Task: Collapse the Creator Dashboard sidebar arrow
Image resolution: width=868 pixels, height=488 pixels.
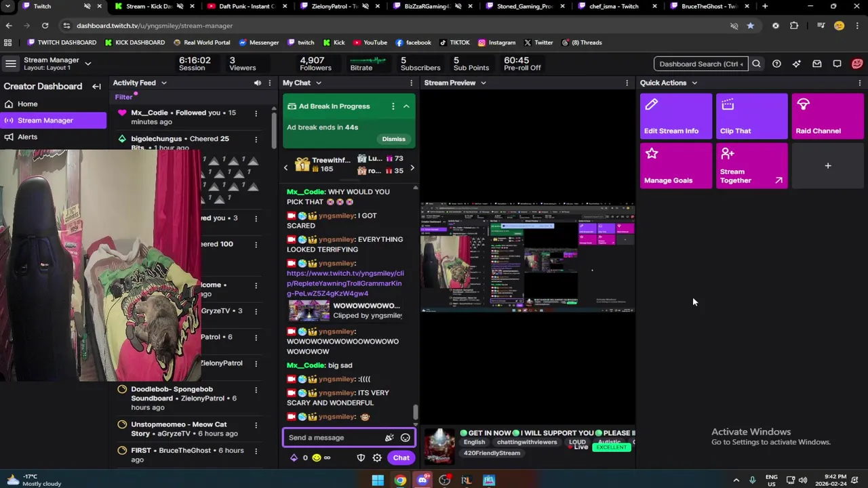Action: tap(96, 86)
